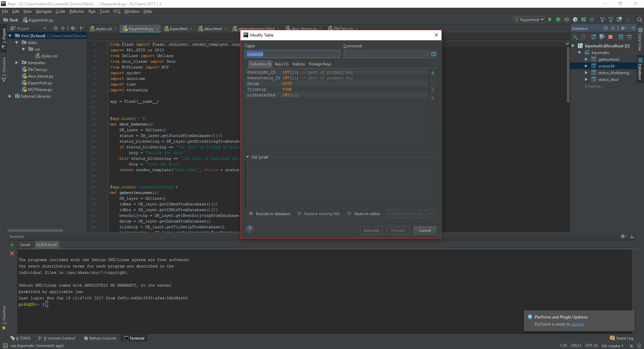The width and height of the screenshot is (644, 349).
Task: Run Kippenhok with coverage
Action: pyautogui.click(x=567, y=20)
